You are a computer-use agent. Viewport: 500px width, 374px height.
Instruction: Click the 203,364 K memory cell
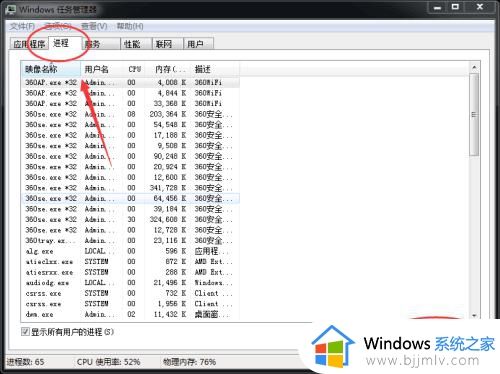pyautogui.click(x=168, y=114)
